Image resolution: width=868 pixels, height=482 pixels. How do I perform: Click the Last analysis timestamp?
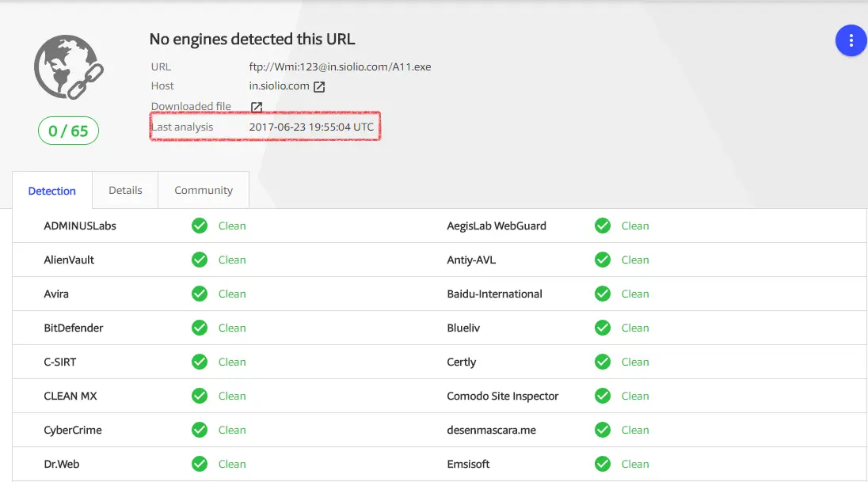[x=311, y=127]
